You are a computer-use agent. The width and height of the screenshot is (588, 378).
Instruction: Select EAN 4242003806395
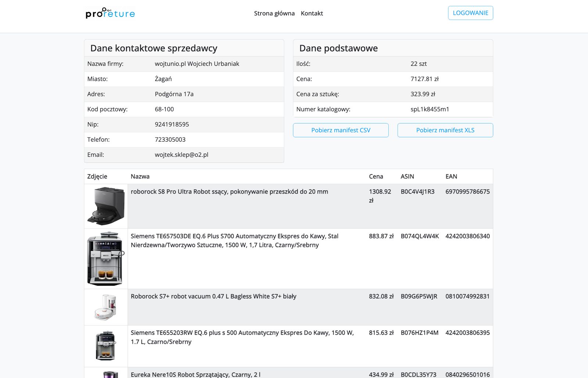coord(467,332)
